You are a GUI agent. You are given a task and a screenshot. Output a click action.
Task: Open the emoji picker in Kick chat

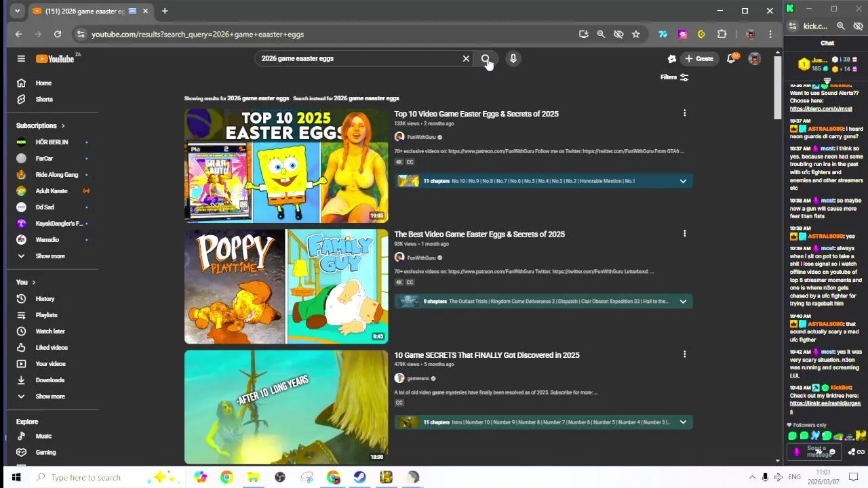point(832,452)
